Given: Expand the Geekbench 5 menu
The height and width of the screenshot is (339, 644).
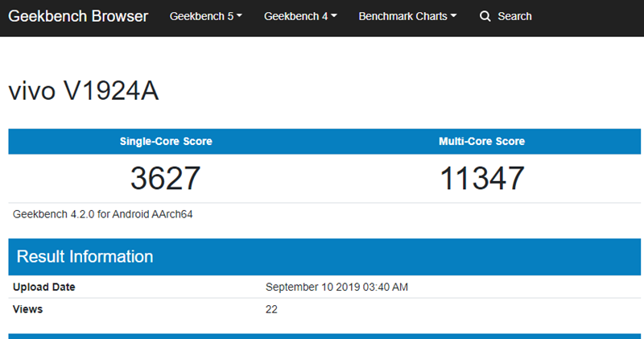Looking at the screenshot, I should [x=205, y=16].
